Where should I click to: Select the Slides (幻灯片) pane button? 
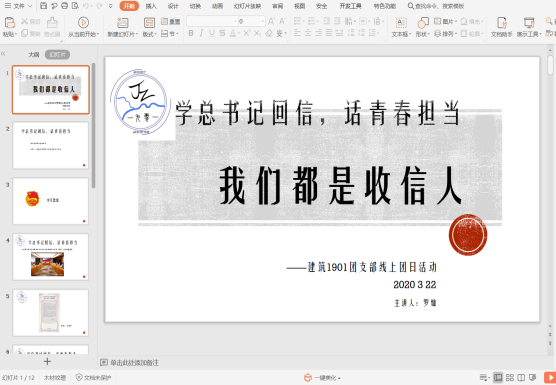pos(57,55)
